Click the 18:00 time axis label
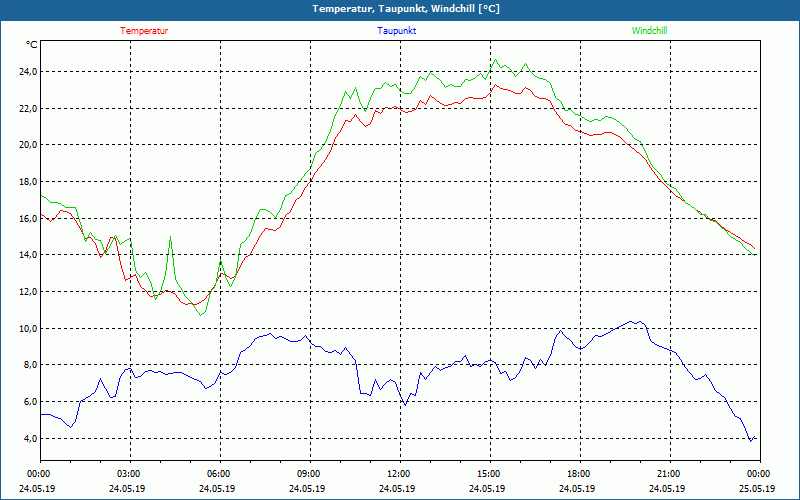This screenshot has width=800, height=500. click(x=578, y=474)
